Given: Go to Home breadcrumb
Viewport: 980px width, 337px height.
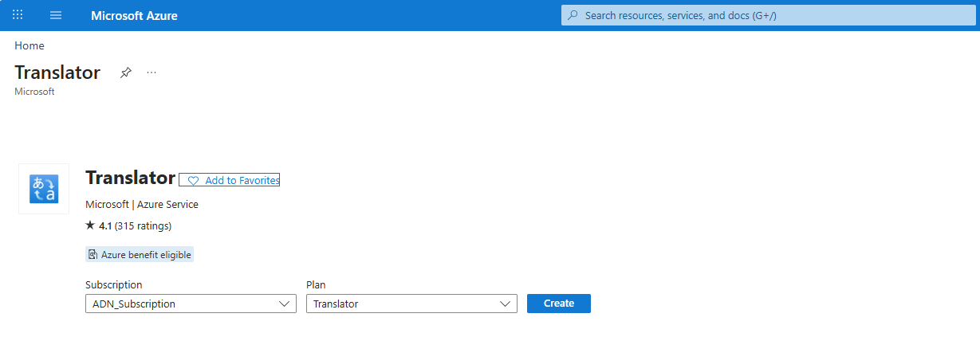Looking at the screenshot, I should tap(30, 45).
